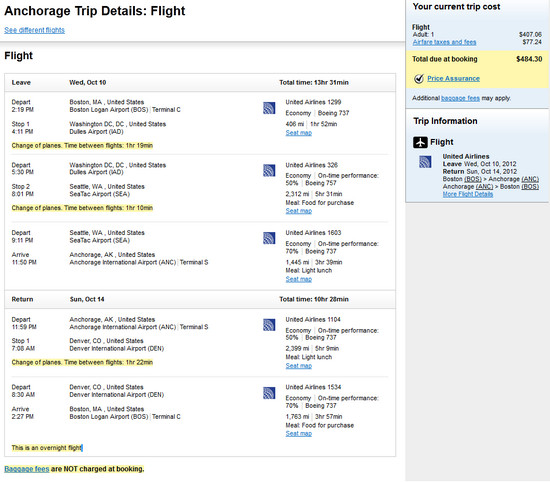Click the United Airlines logo beside flight 1104
This screenshot has height=482, width=550.
(x=269, y=325)
